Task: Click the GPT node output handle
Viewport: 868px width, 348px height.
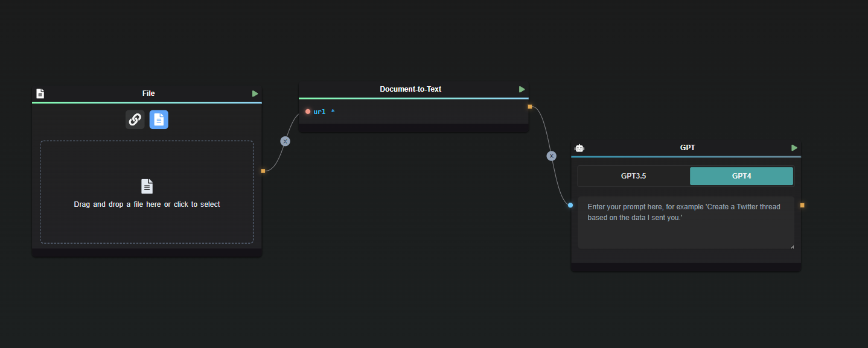Action: pos(802,206)
